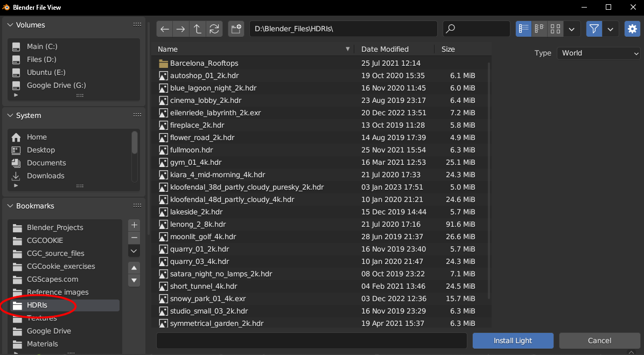Open display settings dropdown arrow
This screenshot has width=644, height=355.
click(572, 29)
